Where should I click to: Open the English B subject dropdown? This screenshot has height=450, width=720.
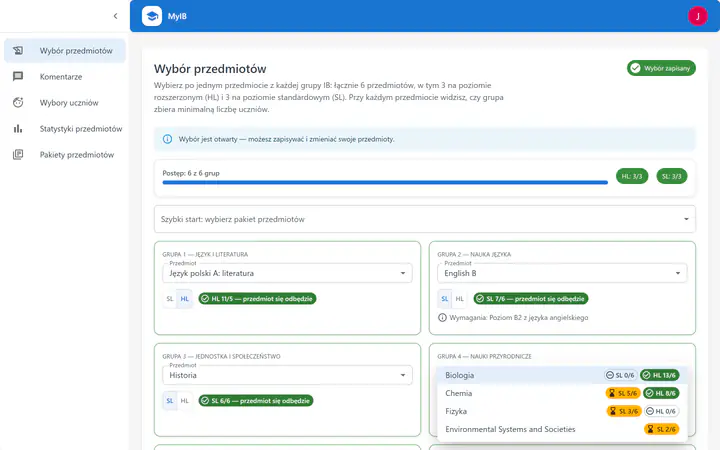pyautogui.click(x=562, y=273)
